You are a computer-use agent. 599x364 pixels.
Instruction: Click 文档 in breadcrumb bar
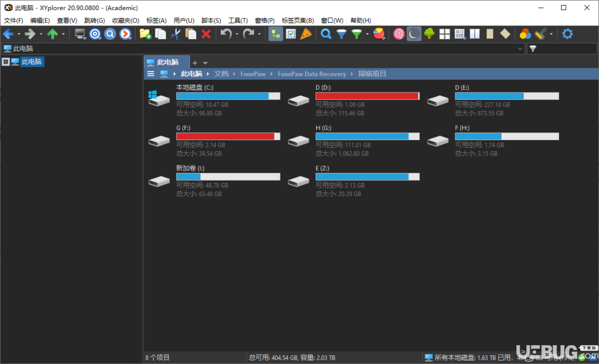pyautogui.click(x=221, y=74)
